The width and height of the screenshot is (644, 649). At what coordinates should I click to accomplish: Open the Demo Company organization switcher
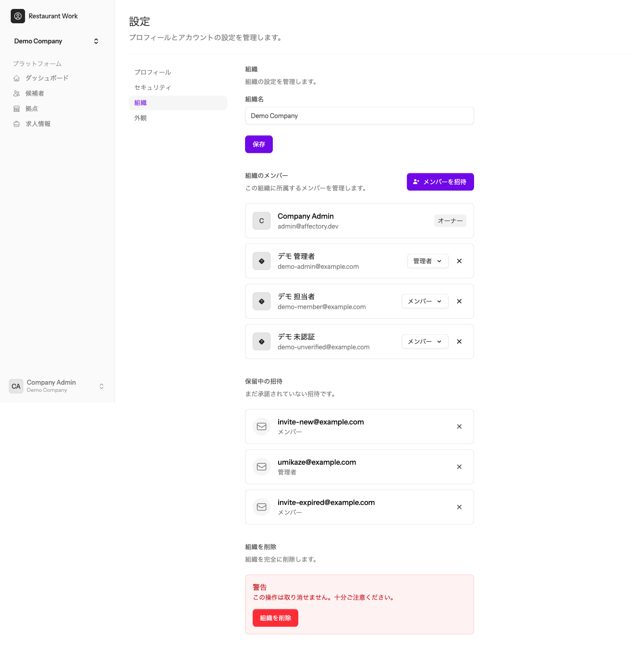(x=57, y=41)
